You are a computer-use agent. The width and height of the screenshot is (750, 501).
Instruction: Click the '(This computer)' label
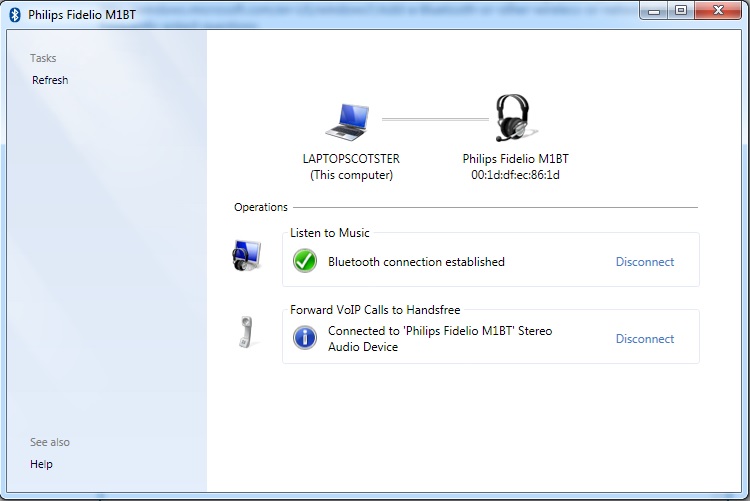click(352, 175)
